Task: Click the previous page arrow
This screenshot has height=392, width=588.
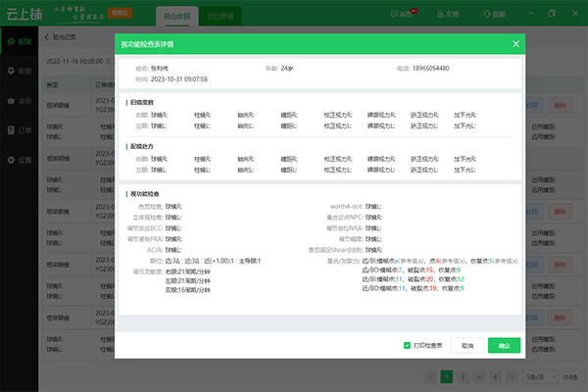Action: (429, 376)
